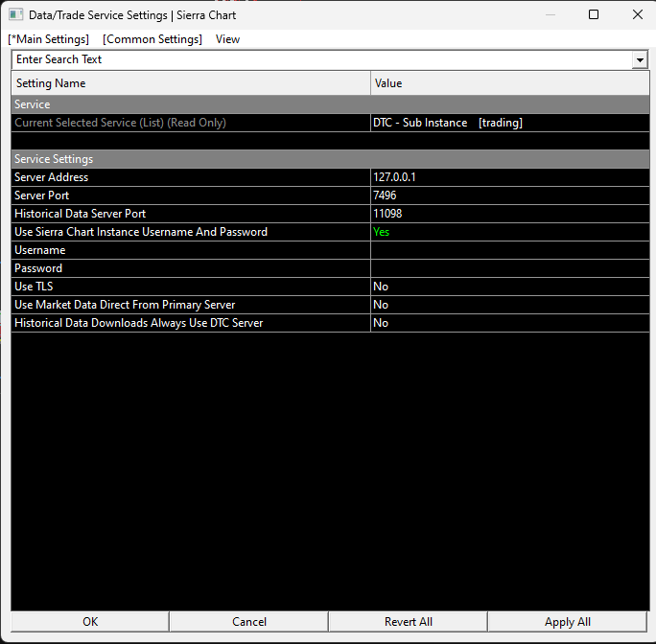
Task: Select Use Market Data Direct From Primary Server label
Action: click(x=125, y=305)
